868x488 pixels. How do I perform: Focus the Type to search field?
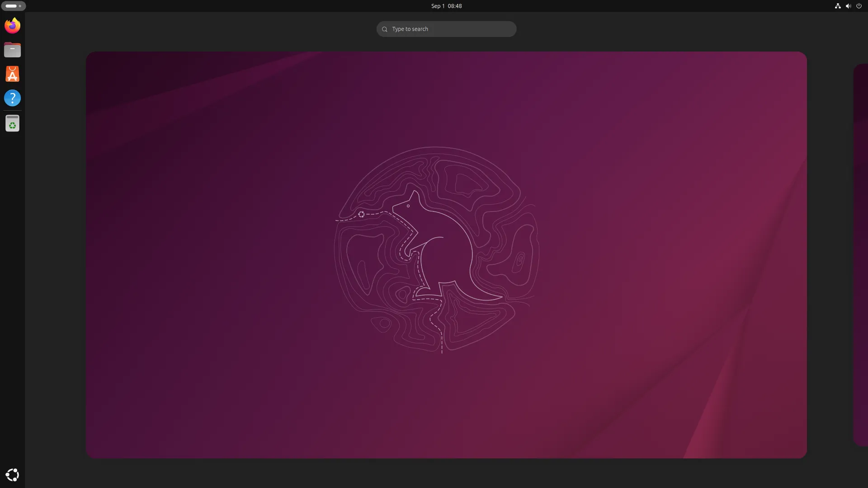click(446, 29)
